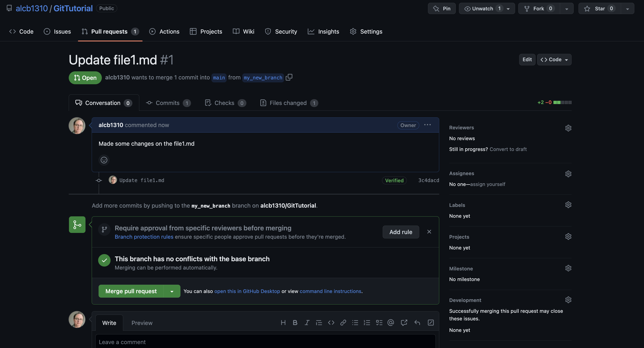644x348 pixels.
Task: Switch to the Files changed tab
Action: tap(288, 103)
